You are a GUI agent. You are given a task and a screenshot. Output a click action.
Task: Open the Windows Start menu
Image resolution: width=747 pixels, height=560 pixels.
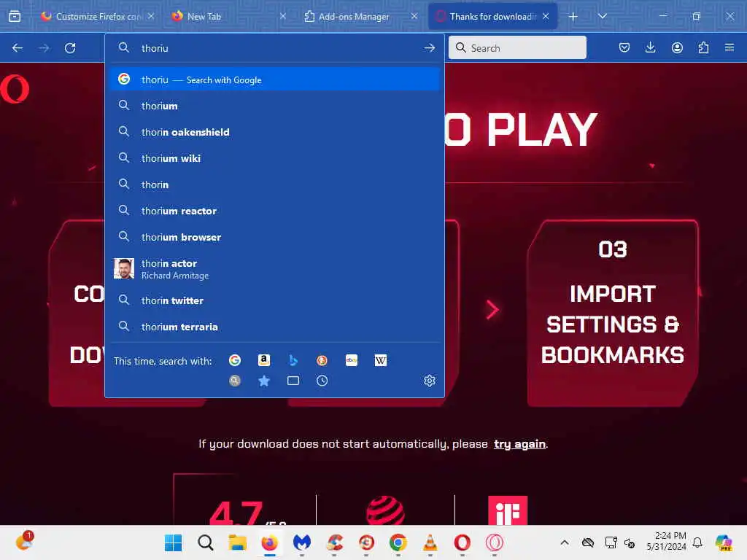(x=173, y=542)
